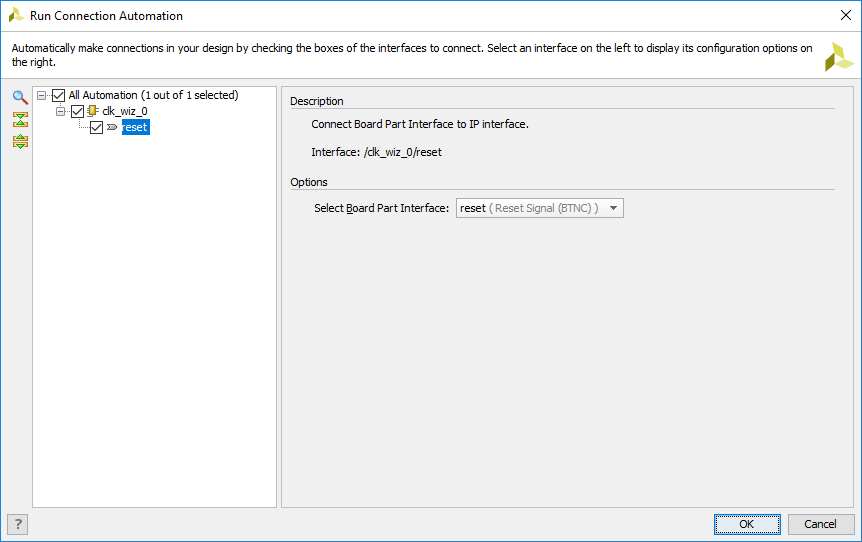Collapse the clk_wiz_0 tree node
This screenshot has width=862, height=542.
pyautogui.click(x=60, y=112)
